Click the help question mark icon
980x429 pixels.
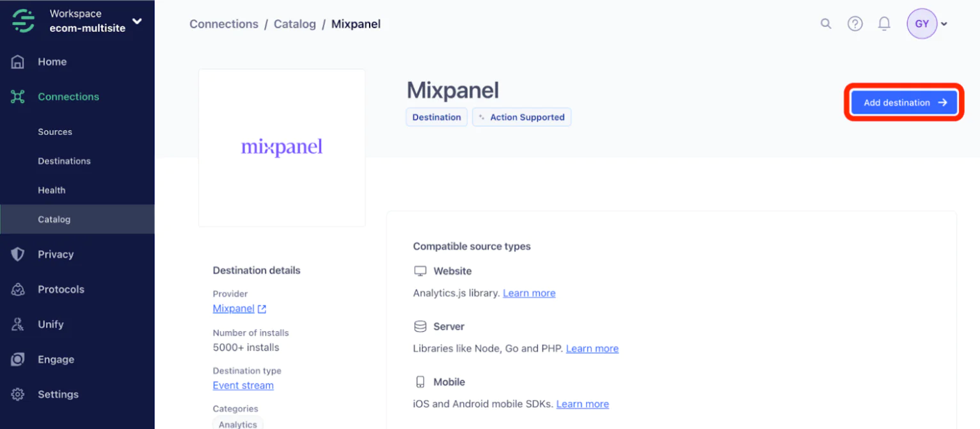pyautogui.click(x=855, y=24)
